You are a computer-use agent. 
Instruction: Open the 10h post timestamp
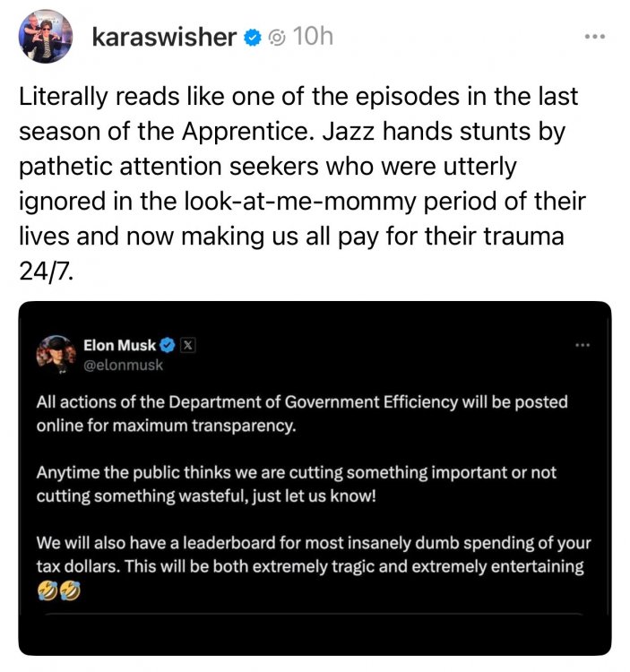tap(313, 36)
